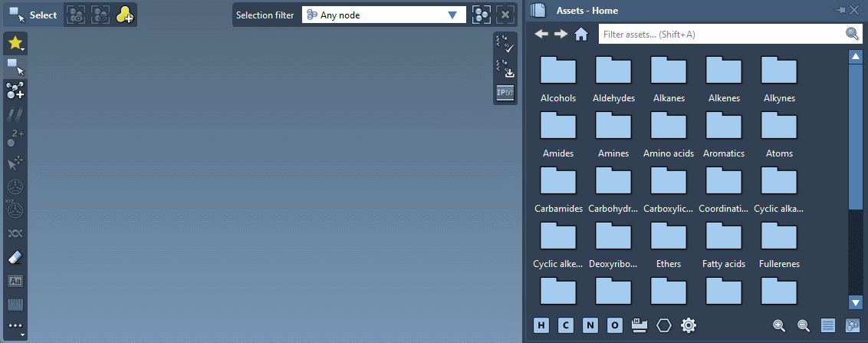
Task: Click the hexagon ring icon
Action: click(664, 325)
